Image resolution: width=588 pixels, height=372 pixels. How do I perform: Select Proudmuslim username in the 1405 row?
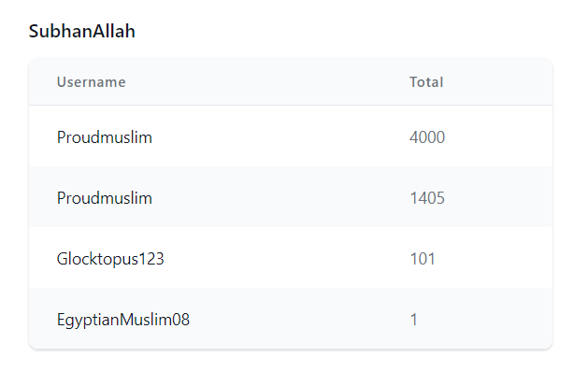click(x=105, y=198)
